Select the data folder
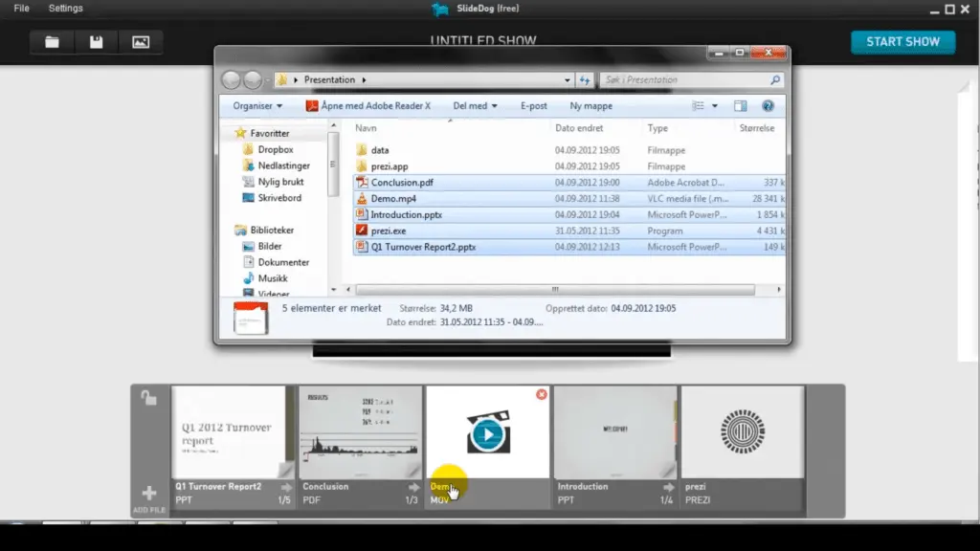The height and width of the screenshot is (551, 980). 379,150
